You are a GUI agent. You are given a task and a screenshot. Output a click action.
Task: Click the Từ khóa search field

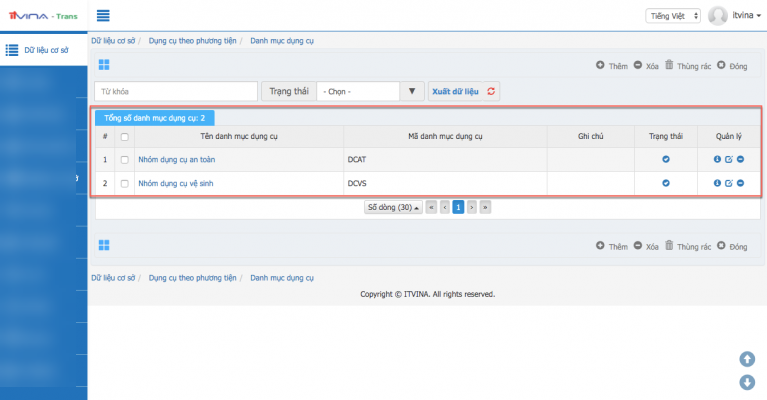point(175,92)
